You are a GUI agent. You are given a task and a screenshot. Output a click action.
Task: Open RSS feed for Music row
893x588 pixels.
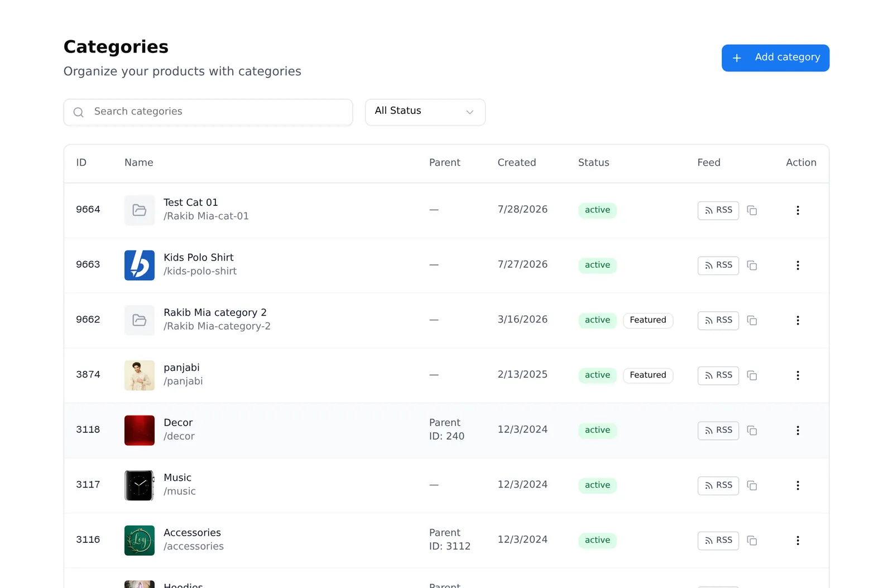pyautogui.click(x=718, y=485)
